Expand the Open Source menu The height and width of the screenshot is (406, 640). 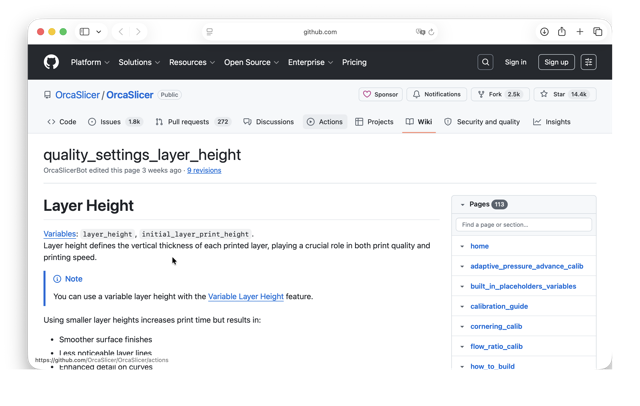(x=251, y=62)
